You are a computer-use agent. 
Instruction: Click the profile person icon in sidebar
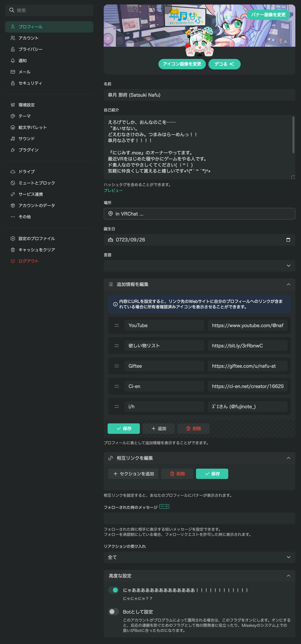13,27
